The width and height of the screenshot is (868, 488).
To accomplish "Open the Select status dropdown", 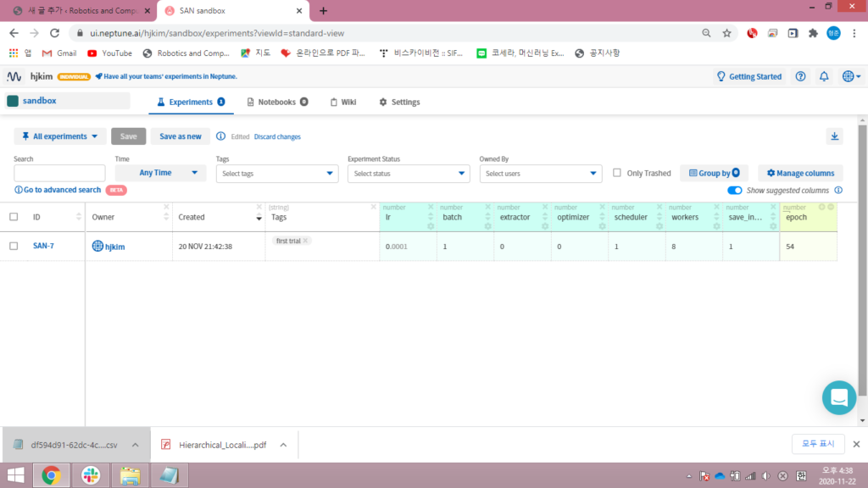I will tap(408, 174).
